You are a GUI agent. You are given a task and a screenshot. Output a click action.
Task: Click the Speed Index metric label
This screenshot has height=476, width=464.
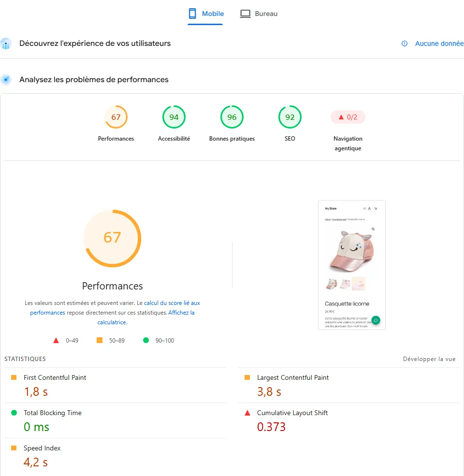click(x=42, y=448)
